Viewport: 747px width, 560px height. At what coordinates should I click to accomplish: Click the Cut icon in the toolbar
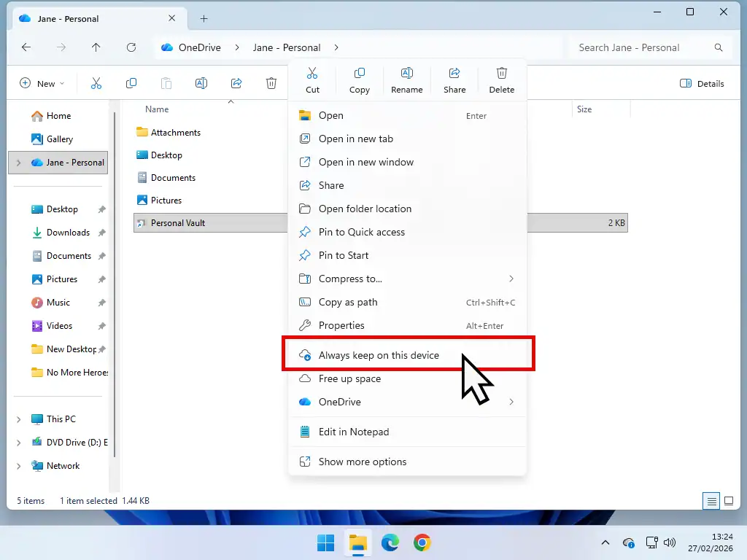(x=312, y=79)
